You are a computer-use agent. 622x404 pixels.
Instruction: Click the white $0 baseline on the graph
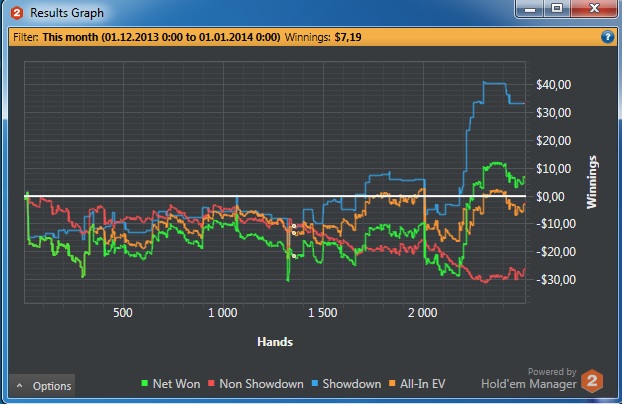(x=275, y=196)
